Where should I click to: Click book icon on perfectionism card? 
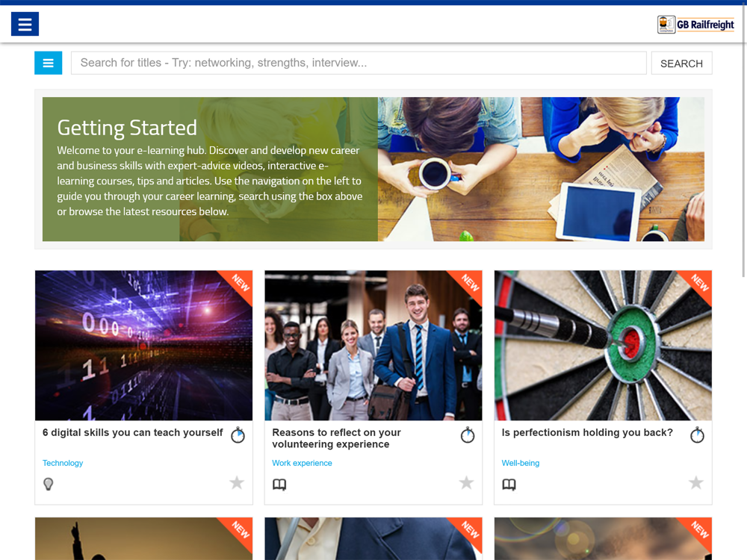tap(509, 485)
